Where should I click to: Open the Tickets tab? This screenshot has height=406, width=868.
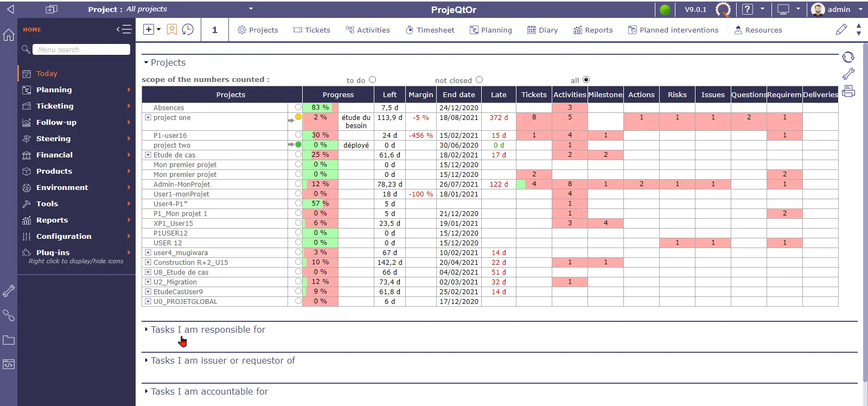(x=311, y=30)
